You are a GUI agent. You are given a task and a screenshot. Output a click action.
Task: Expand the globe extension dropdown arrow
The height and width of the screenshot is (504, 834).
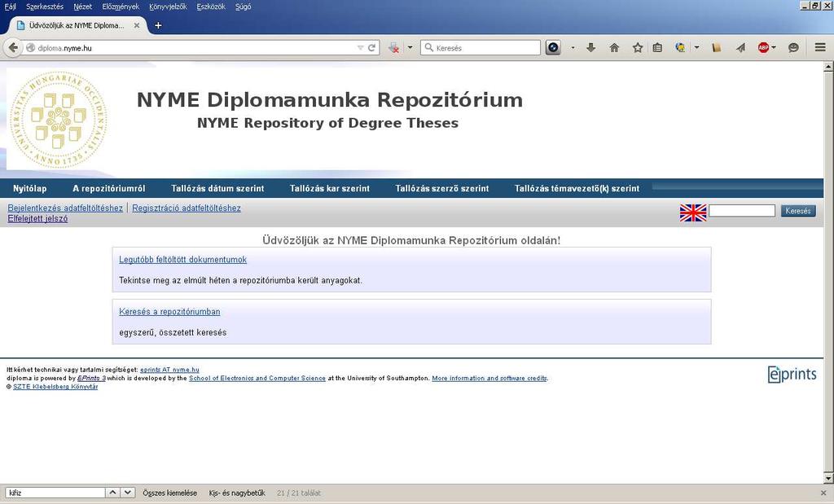tap(697, 48)
